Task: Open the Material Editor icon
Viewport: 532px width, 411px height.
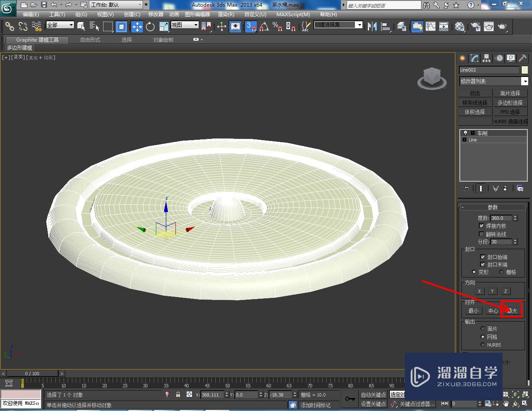Action: pyautogui.click(x=460, y=27)
